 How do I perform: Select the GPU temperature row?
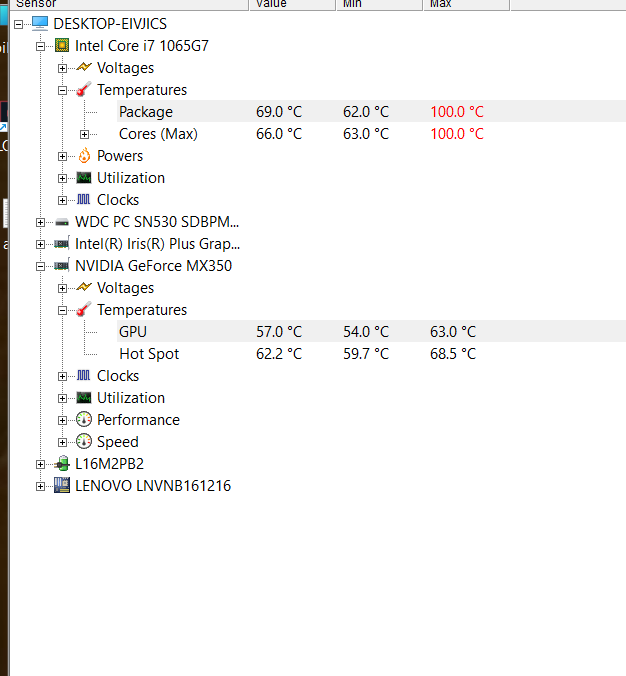371,331
